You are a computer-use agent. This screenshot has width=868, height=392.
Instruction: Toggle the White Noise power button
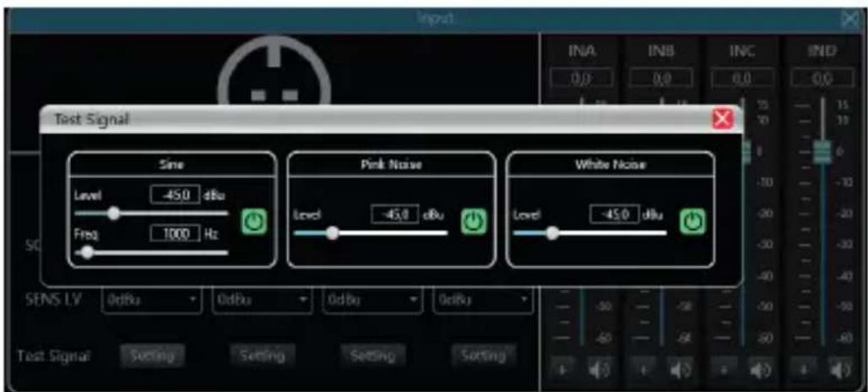tap(692, 222)
